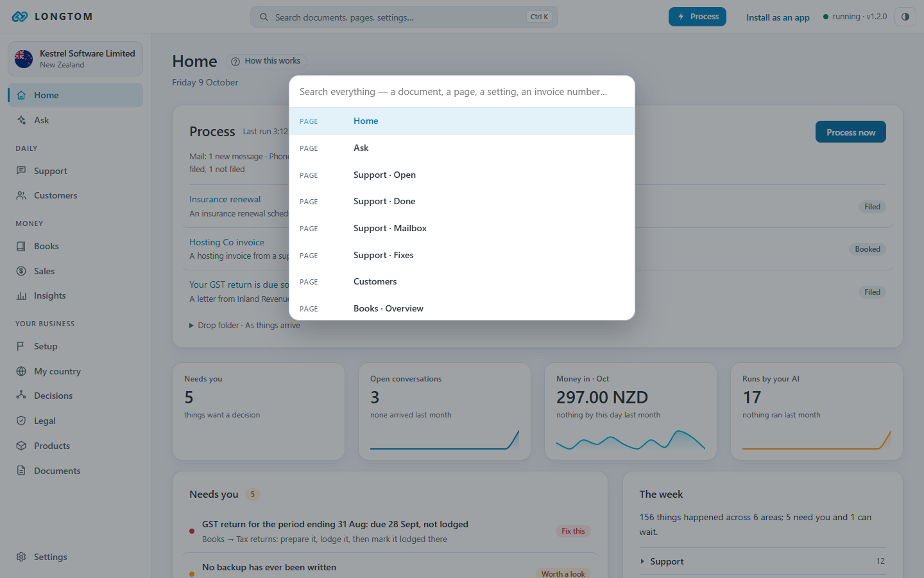The height and width of the screenshot is (578, 924).
Task: Click the Decisions branch icon in the sidebar
Action: (x=21, y=396)
